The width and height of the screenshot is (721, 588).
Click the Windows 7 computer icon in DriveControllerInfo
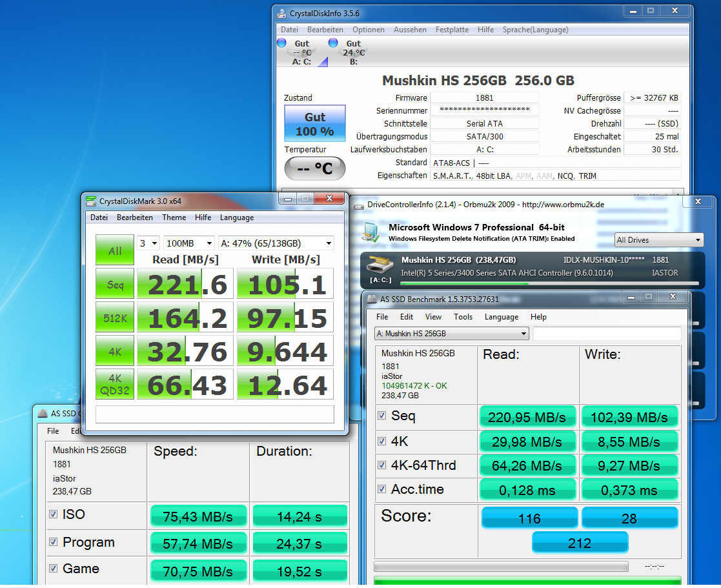(x=371, y=232)
